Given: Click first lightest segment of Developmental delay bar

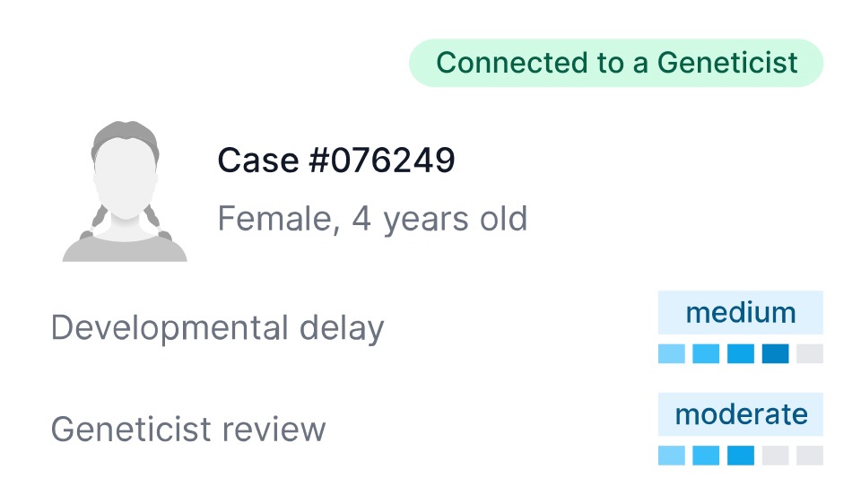Looking at the screenshot, I should [x=671, y=353].
